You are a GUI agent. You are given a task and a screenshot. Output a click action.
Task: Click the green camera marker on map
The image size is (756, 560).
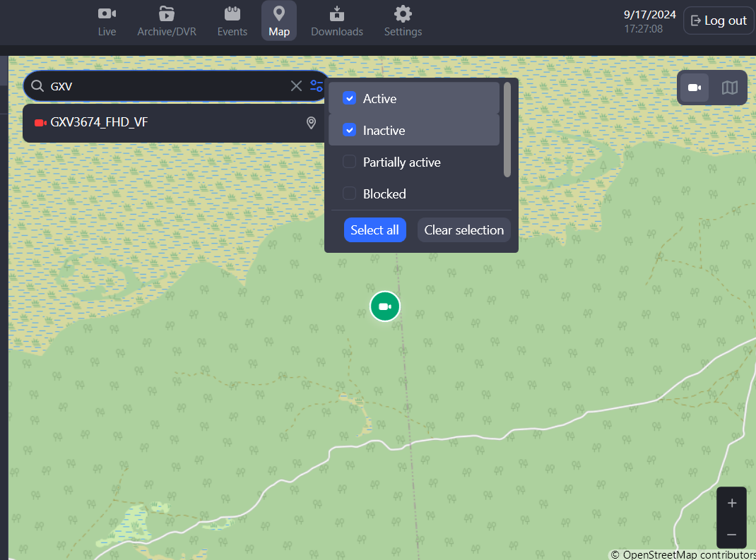[385, 306]
